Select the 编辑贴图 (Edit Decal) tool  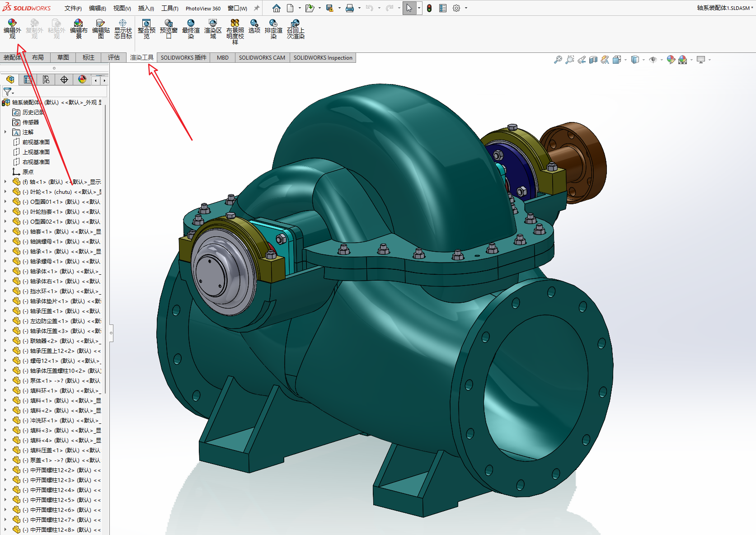click(x=101, y=29)
